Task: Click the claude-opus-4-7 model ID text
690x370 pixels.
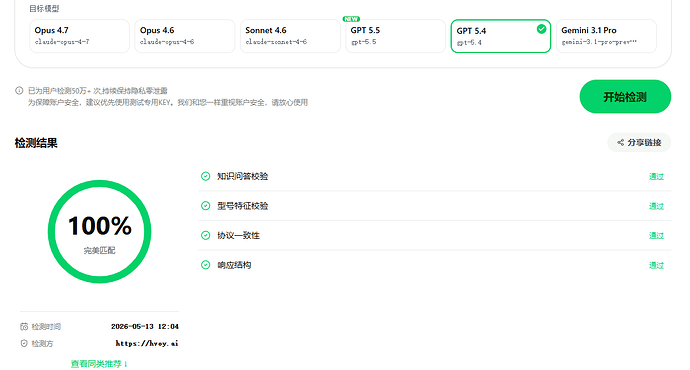Action: [62, 42]
